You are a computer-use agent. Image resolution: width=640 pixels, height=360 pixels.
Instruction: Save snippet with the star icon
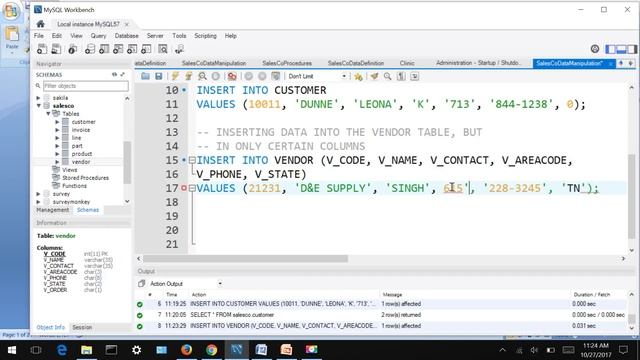click(358, 76)
